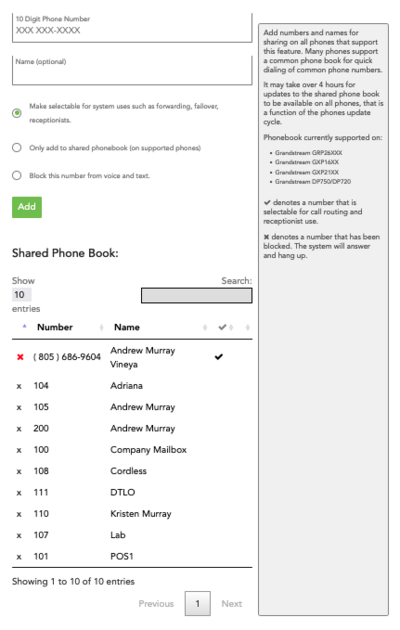Sort table by Name column

pos(127,327)
